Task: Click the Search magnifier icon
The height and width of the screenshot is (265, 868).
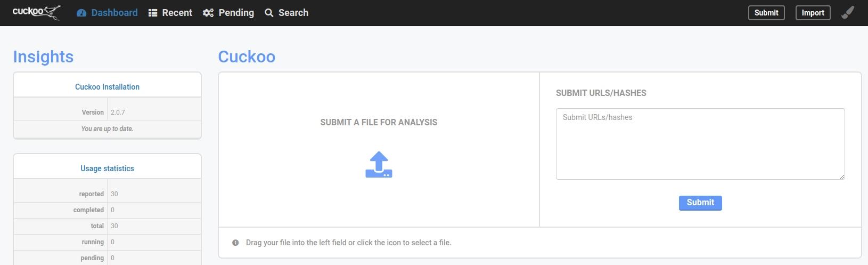Action: [269, 13]
